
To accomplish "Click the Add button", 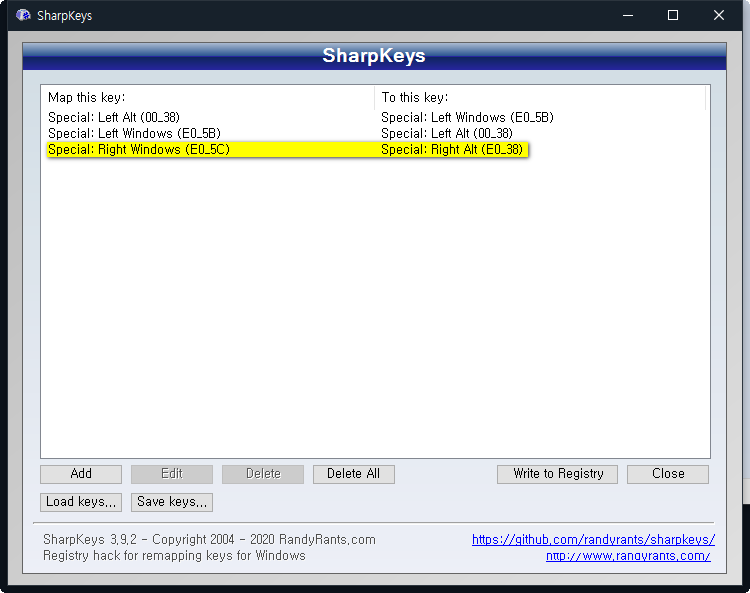I will [81, 474].
